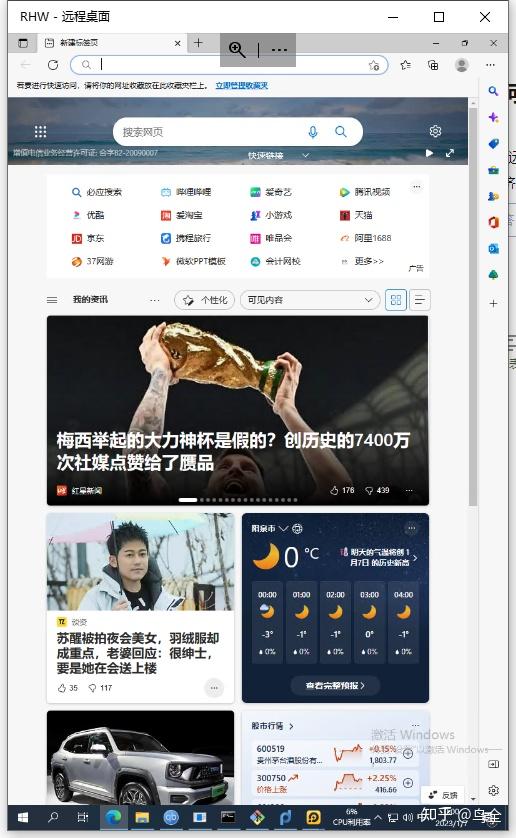Open the 天猫 quick link

(356, 215)
